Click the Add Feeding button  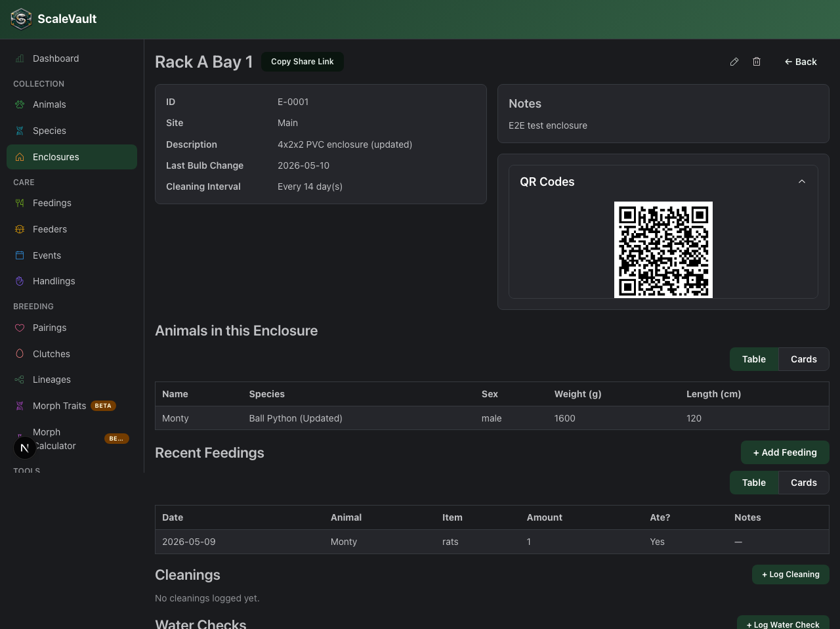(x=785, y=452)
